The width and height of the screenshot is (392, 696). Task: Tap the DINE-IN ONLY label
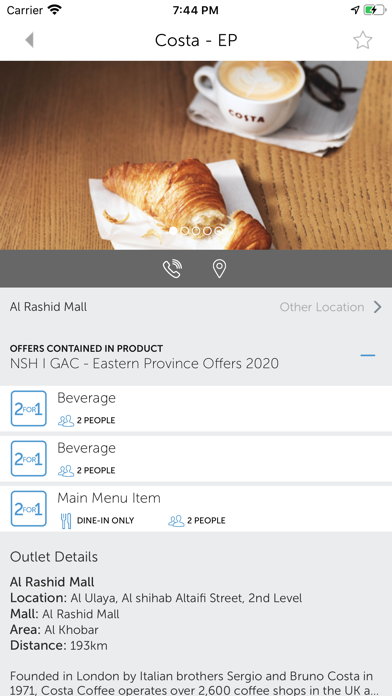coord(106,521)
